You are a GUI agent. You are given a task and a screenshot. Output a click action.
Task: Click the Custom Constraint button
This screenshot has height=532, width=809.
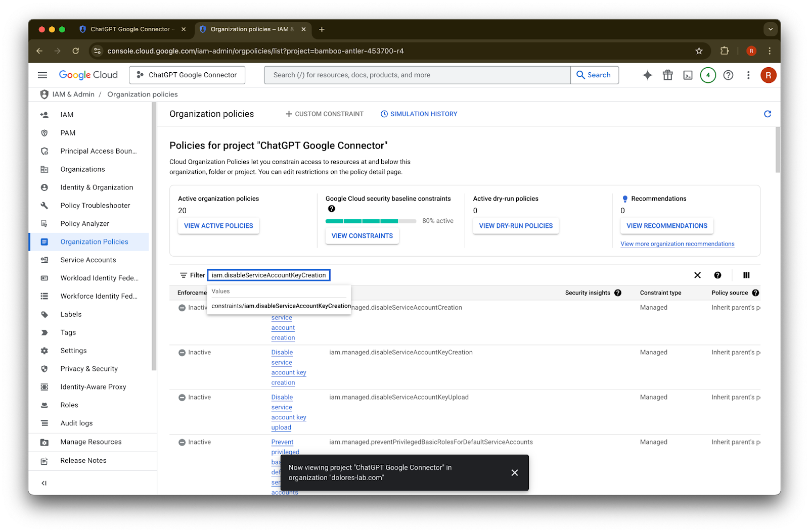[x=325, y=114]
